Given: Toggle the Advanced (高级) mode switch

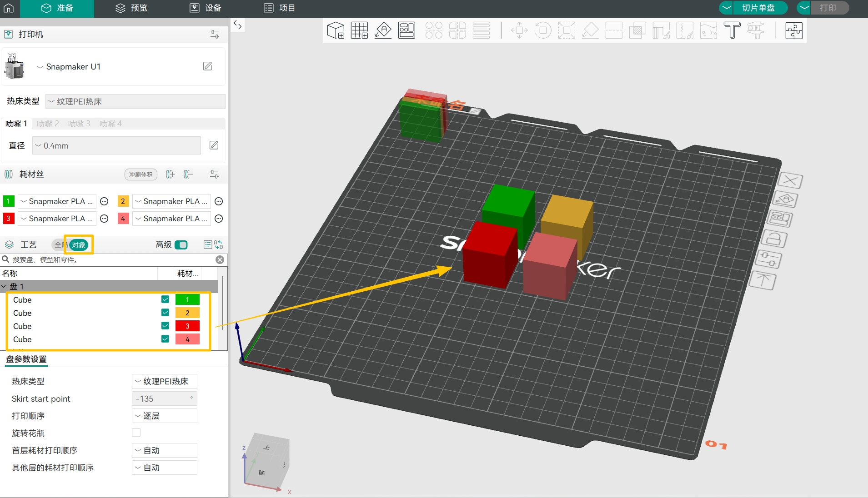Looking at the screenshot, I should (181, 245).
